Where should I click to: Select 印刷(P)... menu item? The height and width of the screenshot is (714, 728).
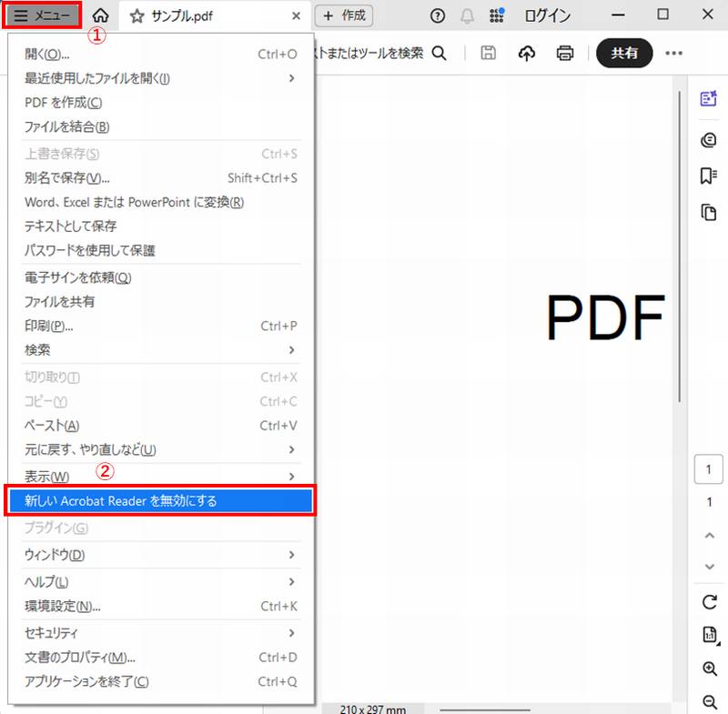[161, 326]
